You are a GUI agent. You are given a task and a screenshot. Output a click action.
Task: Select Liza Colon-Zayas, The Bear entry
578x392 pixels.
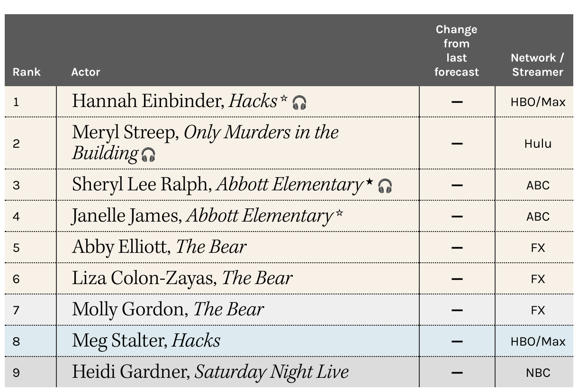click(182, 278)
